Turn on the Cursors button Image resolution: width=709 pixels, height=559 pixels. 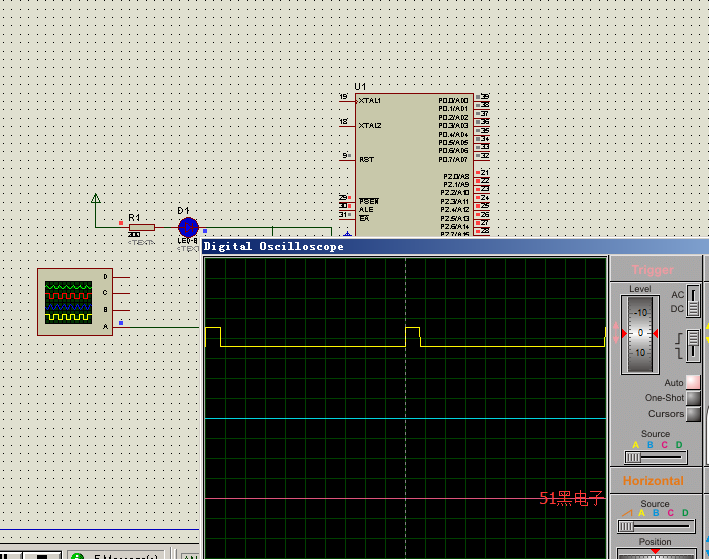693,414
